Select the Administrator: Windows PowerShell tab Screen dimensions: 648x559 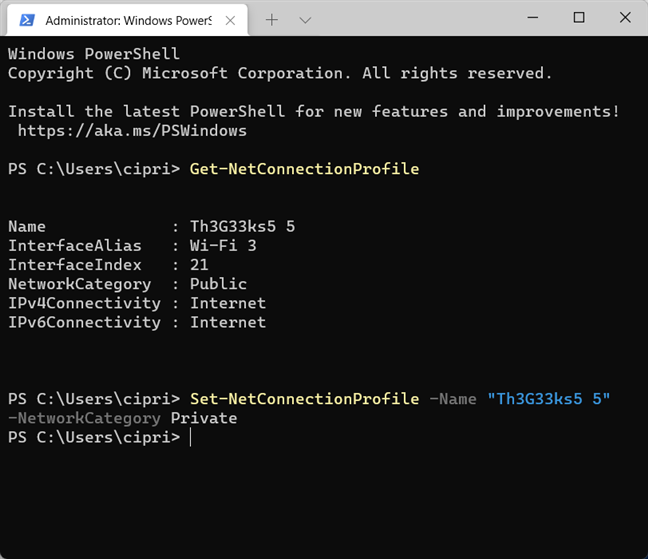point(127,20)
